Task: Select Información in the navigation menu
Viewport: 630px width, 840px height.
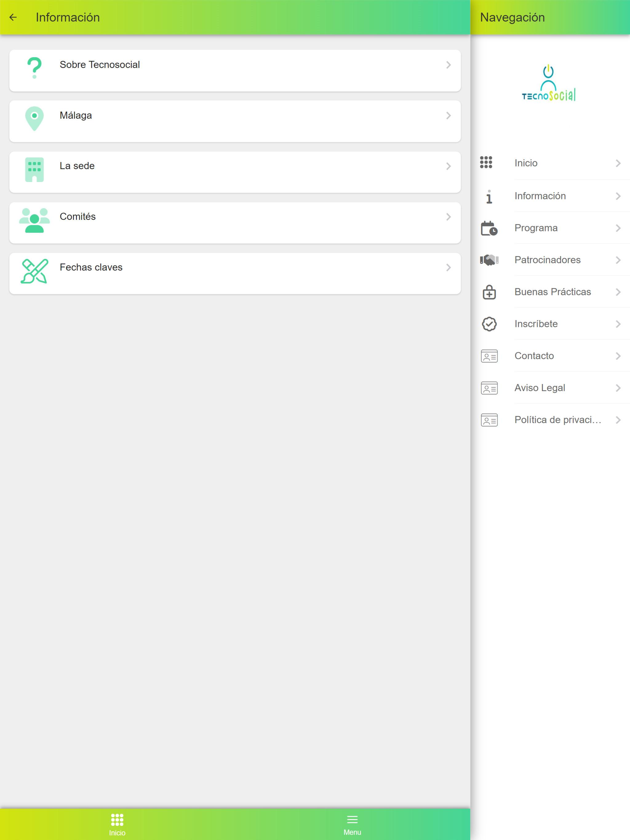Action: pyautogui.click(x=550, y=196)
